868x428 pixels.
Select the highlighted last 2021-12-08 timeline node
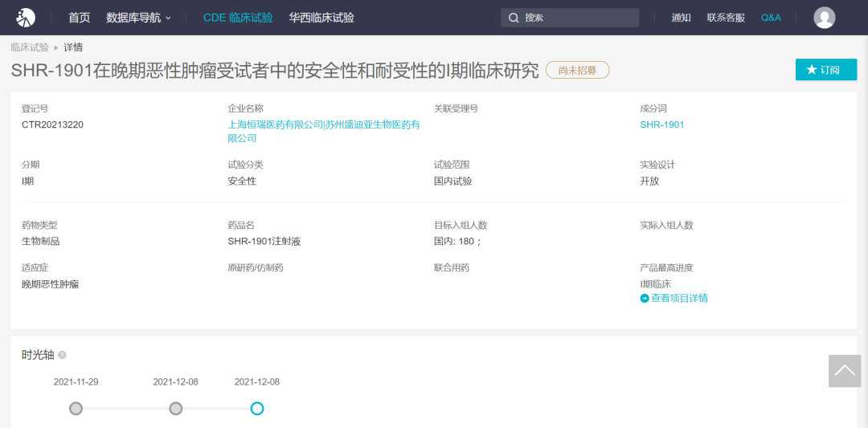click(x=256, y=409)
